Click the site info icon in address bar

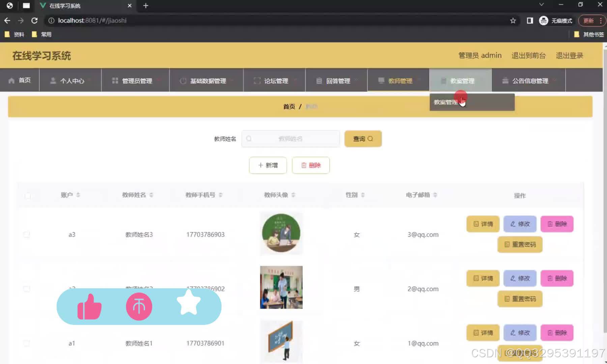point(51,21)
